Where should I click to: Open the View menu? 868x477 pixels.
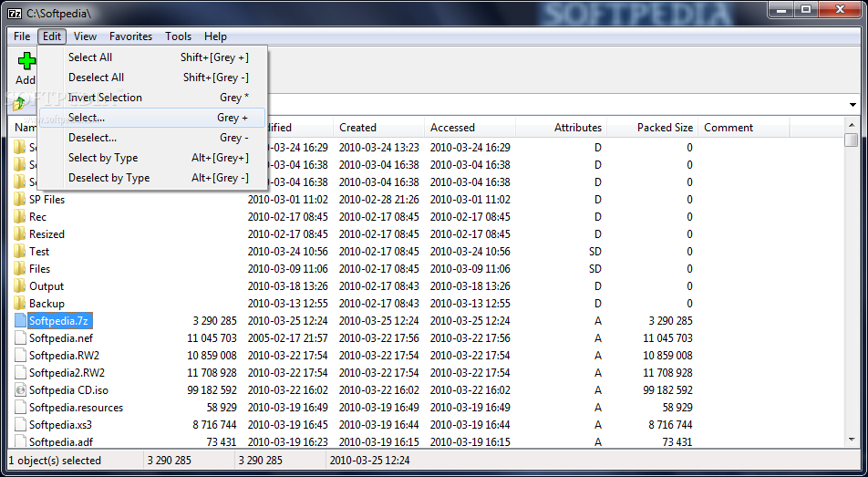[86, 36]
